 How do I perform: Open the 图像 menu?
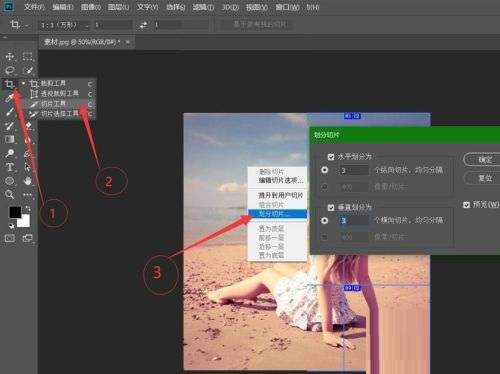tap(91, 7)
